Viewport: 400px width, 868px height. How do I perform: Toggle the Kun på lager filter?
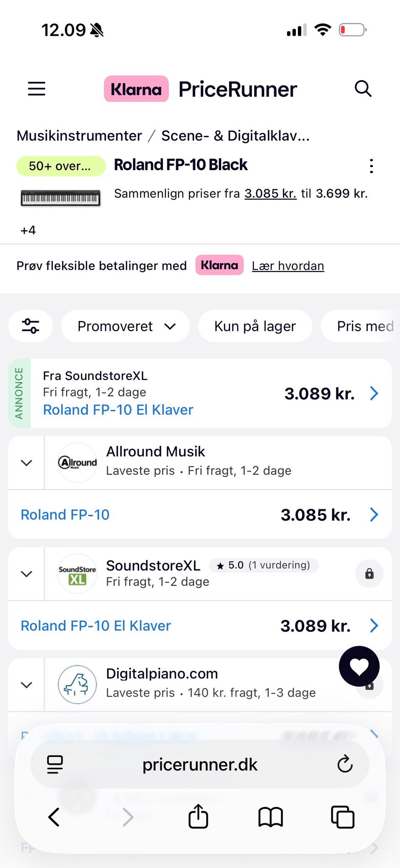pyautogui.click(x=255, y=326)
